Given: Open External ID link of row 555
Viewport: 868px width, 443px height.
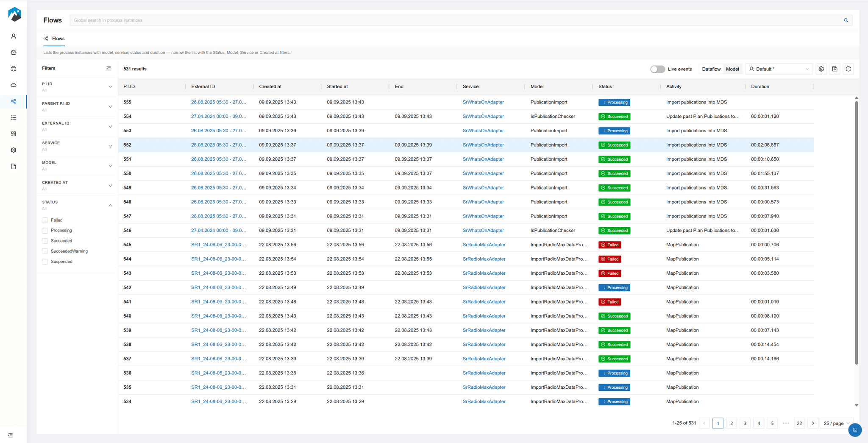Looking at the screenshot, I should 219,102.
